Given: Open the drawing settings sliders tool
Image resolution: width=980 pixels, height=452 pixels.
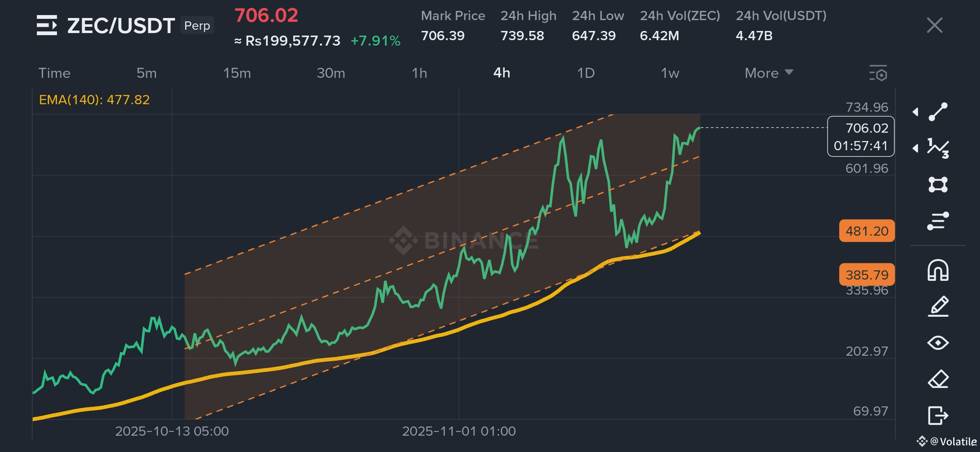Looking at the screenshot, I should click(x=938, y=221).
